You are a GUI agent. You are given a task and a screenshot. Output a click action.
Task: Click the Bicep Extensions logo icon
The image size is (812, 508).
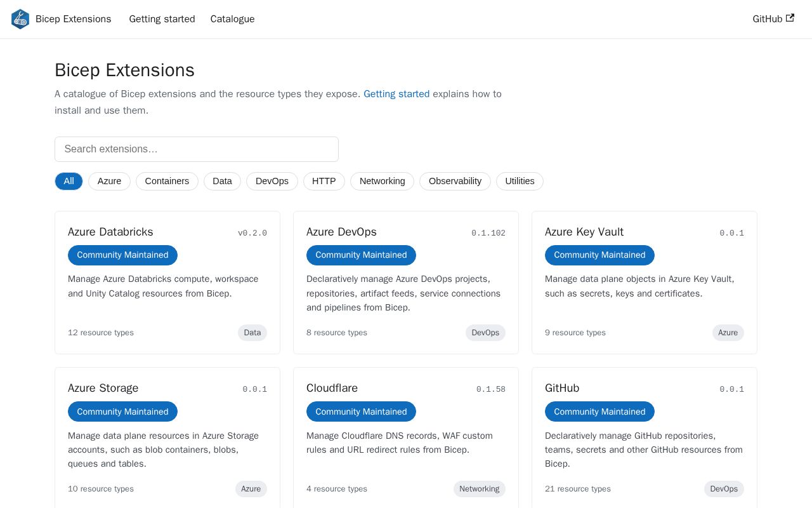click(x=20, y=19)
